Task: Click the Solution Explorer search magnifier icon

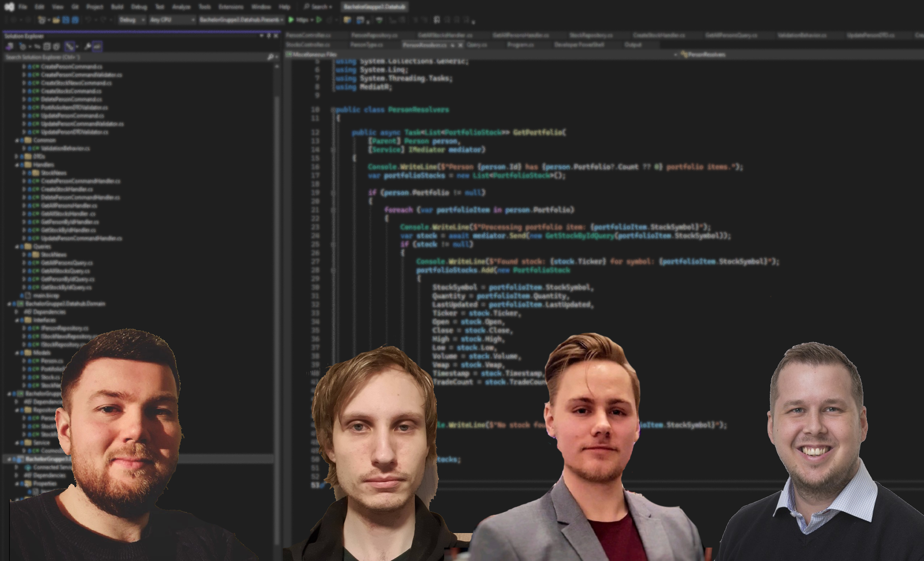Action: coord(270,57)
